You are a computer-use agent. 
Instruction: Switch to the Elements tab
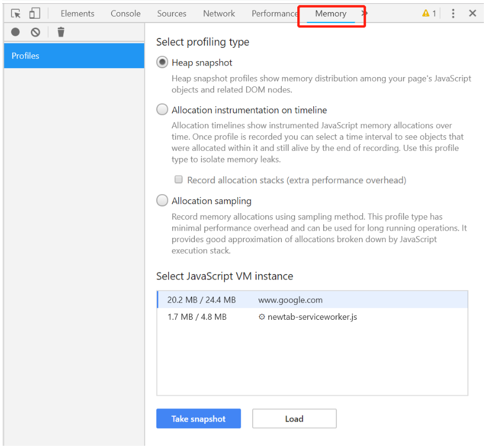click(x=77, y=14)
